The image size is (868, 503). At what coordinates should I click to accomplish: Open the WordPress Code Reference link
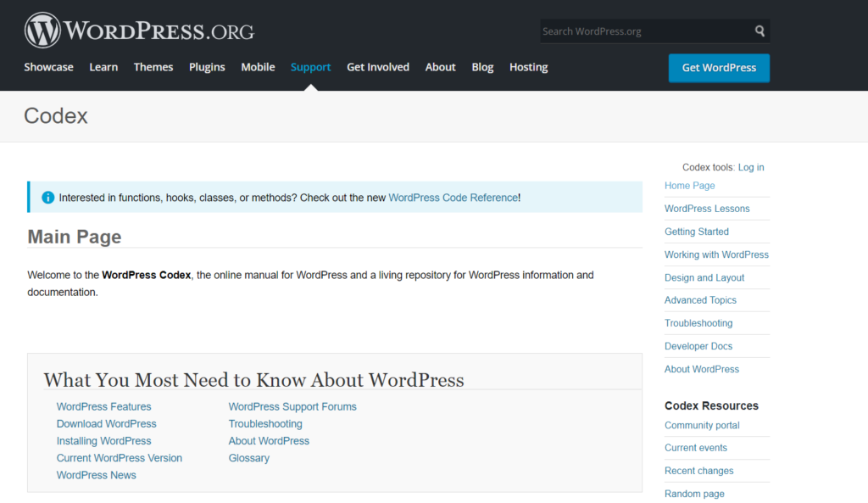pyautogui.click(x=453, y=198)
